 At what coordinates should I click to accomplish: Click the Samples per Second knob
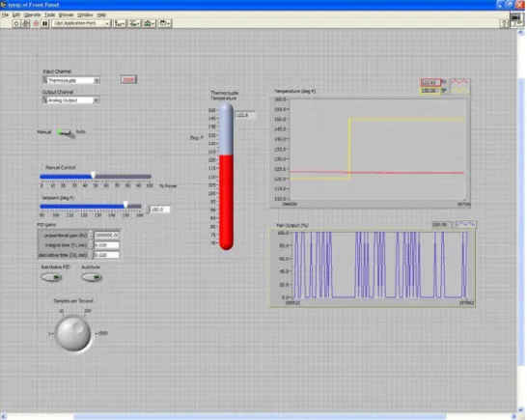(x=73, y=333)
